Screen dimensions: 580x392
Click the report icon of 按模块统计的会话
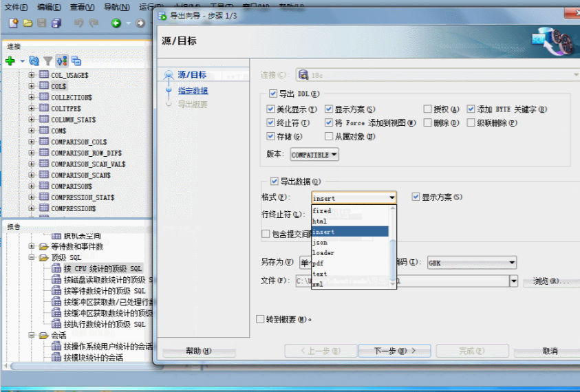pyautogui.click(x=56, y=357)
